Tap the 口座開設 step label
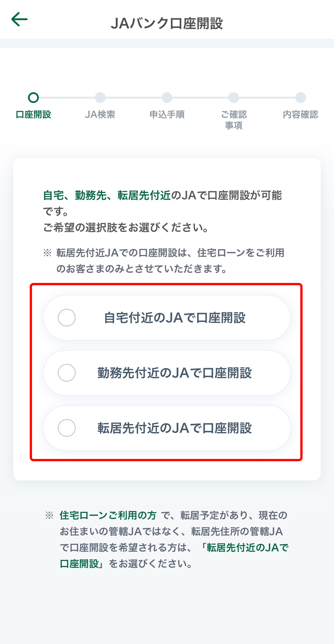Screen dimensions: 334x644 tap(33, 115)
